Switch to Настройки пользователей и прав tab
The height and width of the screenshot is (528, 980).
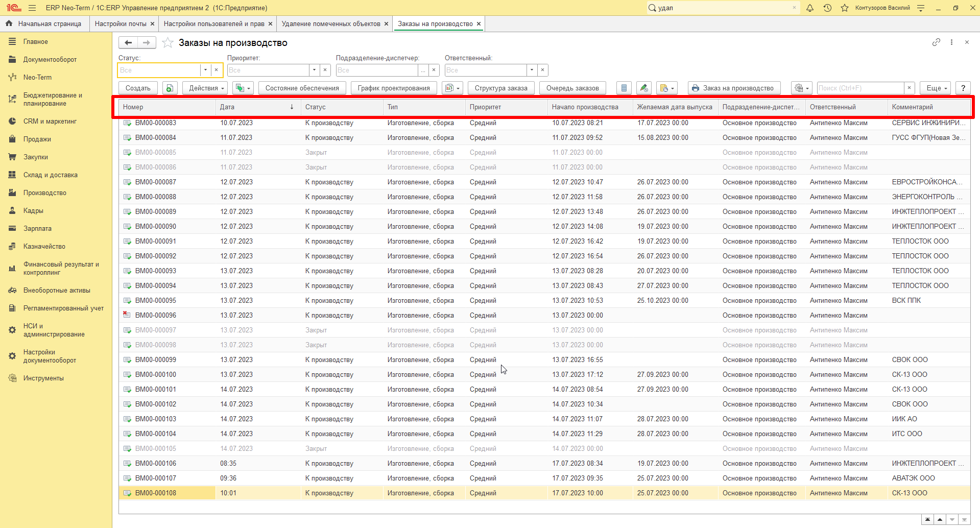[214, 23]
